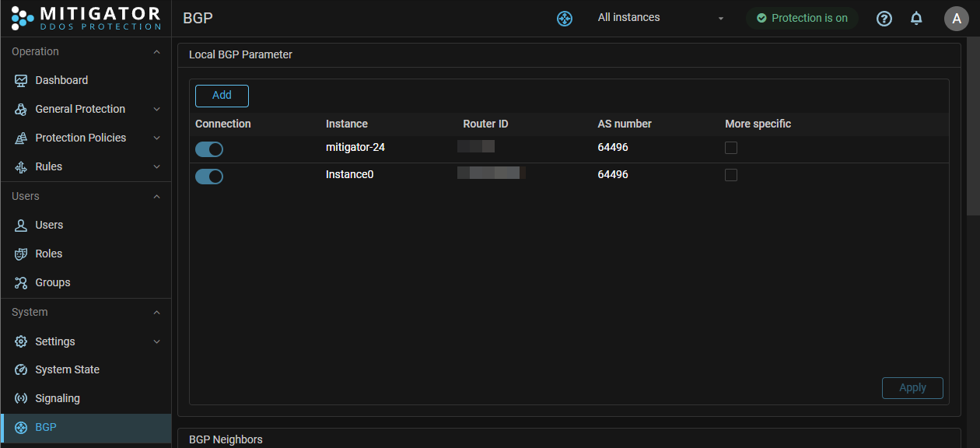This screenshot has width=980, height=448.
Task: Collapse the Operation section
Action: pos(156,52)
